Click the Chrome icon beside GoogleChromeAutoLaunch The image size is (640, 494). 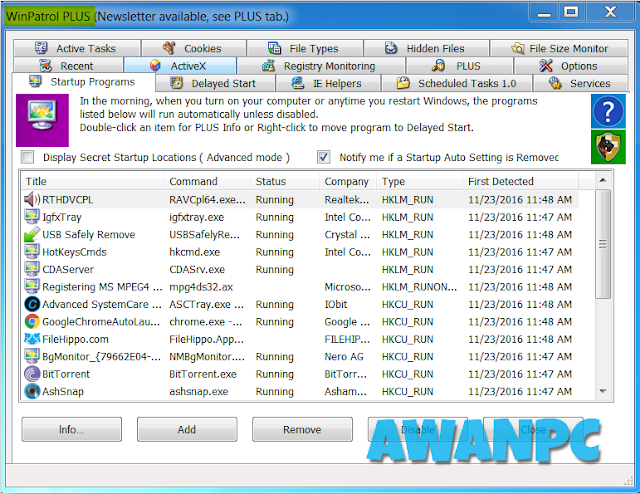pos(32,322)
